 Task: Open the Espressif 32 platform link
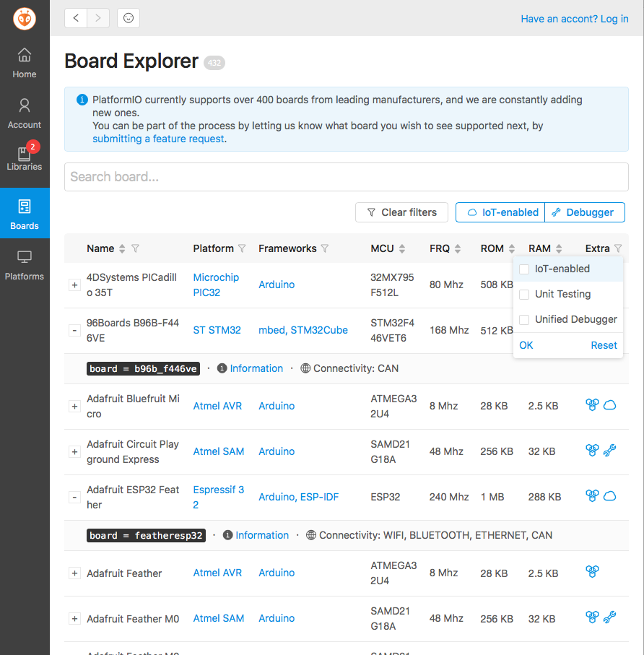click(x=219, y=497)
